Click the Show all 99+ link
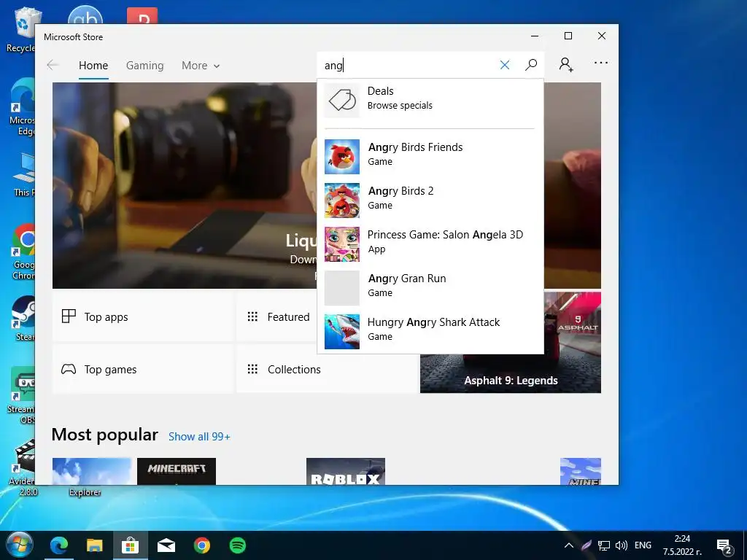This screenshot has height=560, width=747. point(199,437)
